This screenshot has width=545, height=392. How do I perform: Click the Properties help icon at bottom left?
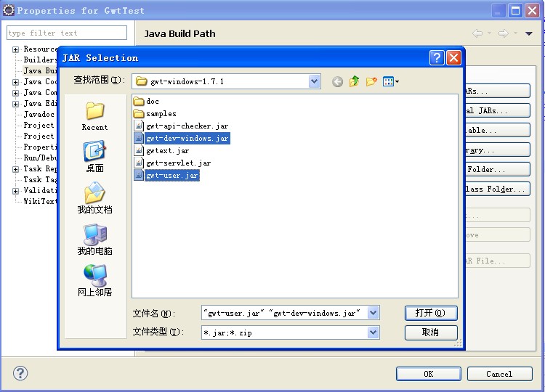coord(20,373)
